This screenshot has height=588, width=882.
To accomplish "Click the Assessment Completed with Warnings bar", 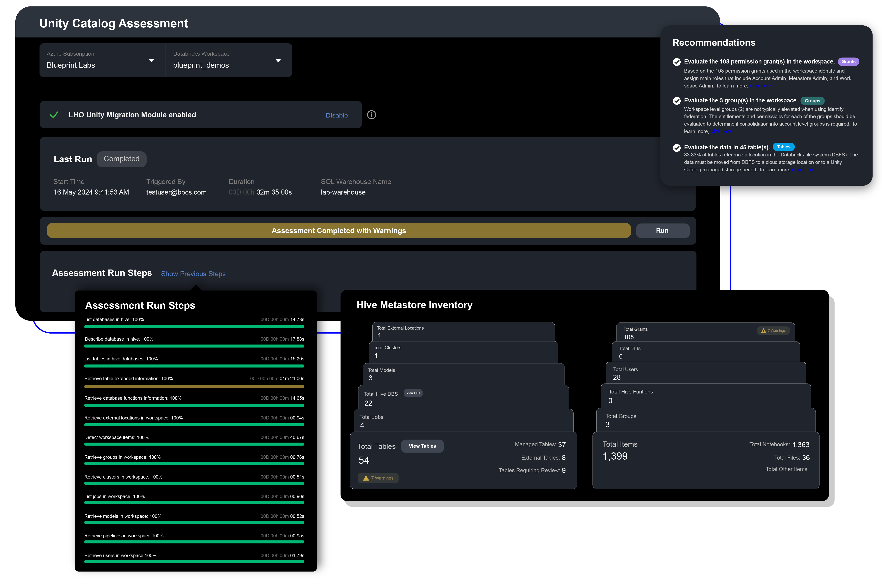I will 339,231.
